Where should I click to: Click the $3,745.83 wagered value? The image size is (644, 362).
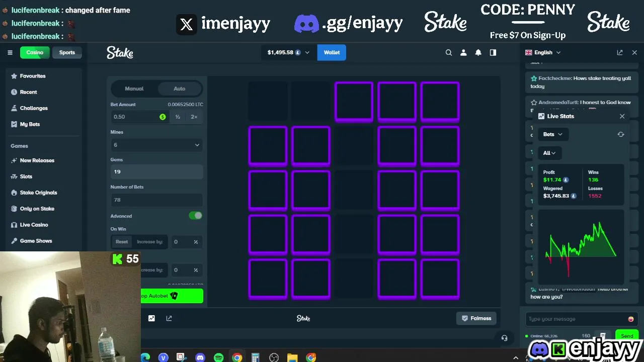tap(556, 196)
